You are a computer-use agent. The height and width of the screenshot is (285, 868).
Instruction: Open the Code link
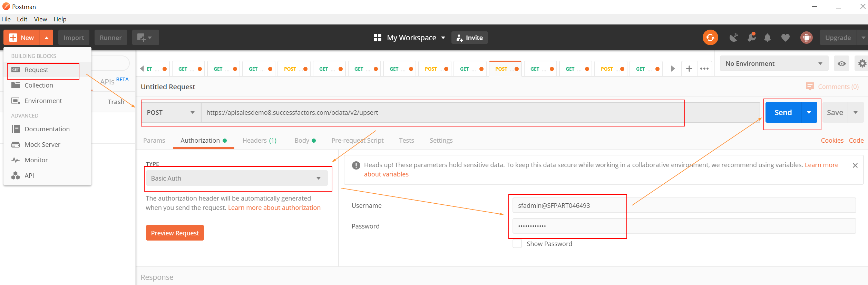pyautogui.click(x=856, y=141)
